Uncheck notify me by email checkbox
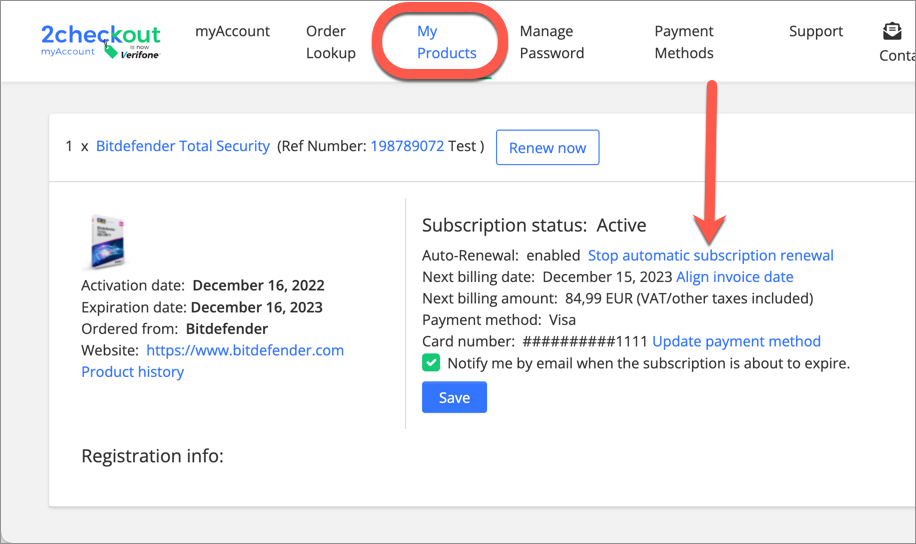Screen dimensions: 916x544 pyautogui.click(x=431, y=363)
